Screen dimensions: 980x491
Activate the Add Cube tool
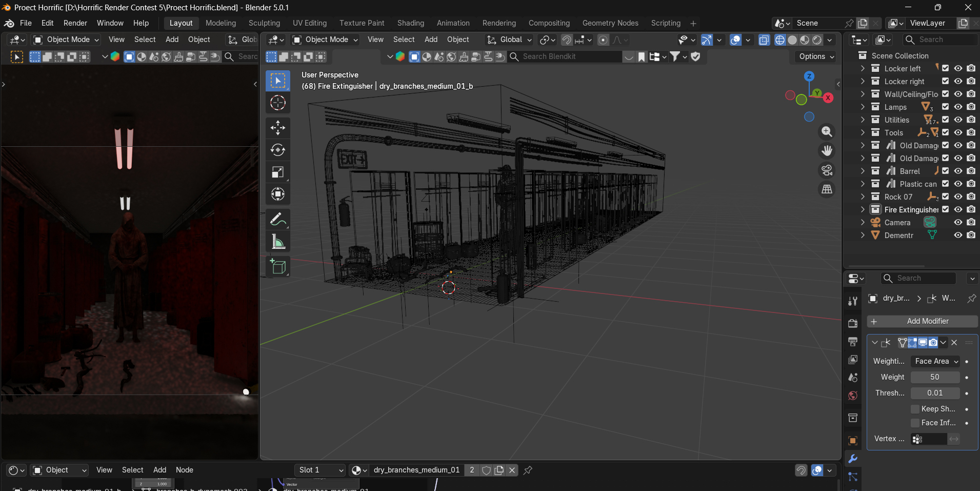click(278, 266)
